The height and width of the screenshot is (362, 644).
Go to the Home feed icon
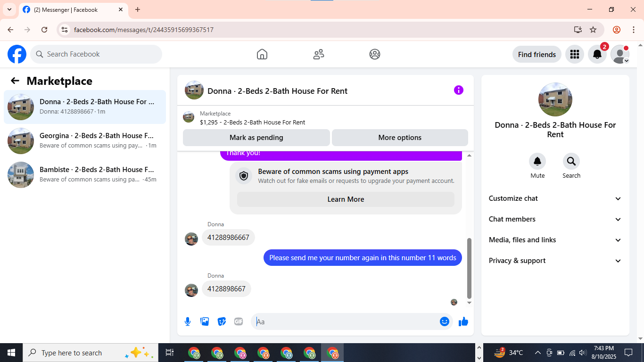262,54
